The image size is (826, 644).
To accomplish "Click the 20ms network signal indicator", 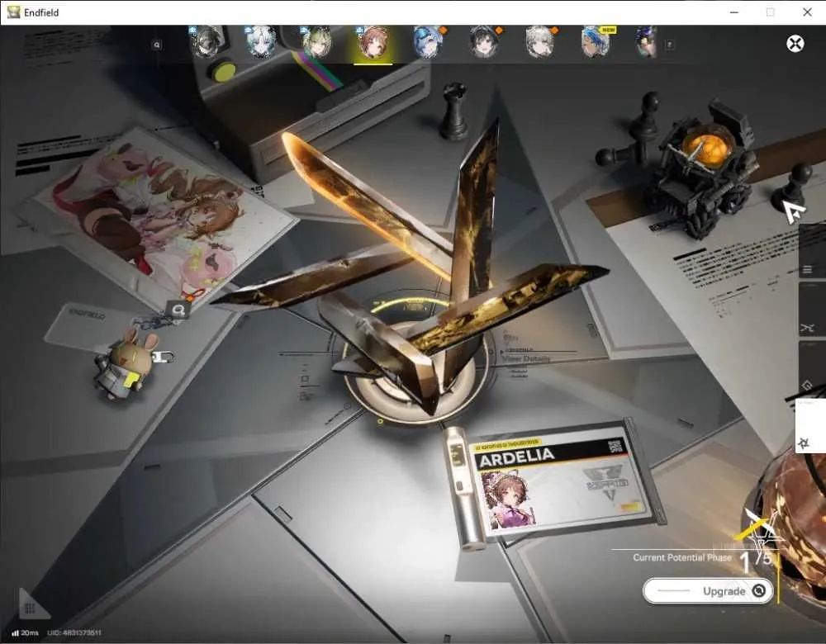I will (x=25, y=632).
